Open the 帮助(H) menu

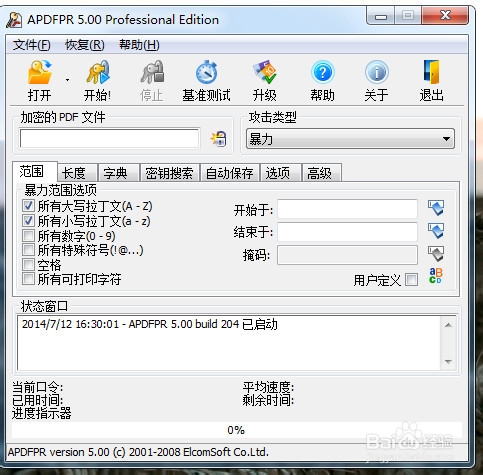point(139,45)
